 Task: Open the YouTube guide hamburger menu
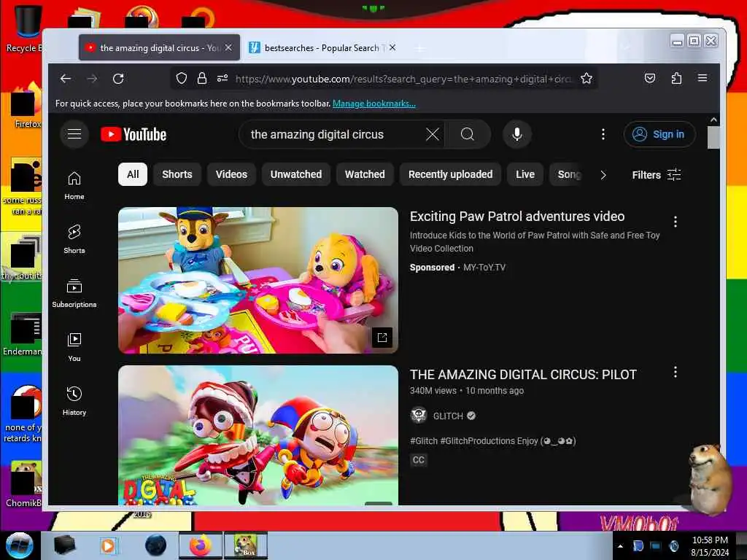point(74,134)
